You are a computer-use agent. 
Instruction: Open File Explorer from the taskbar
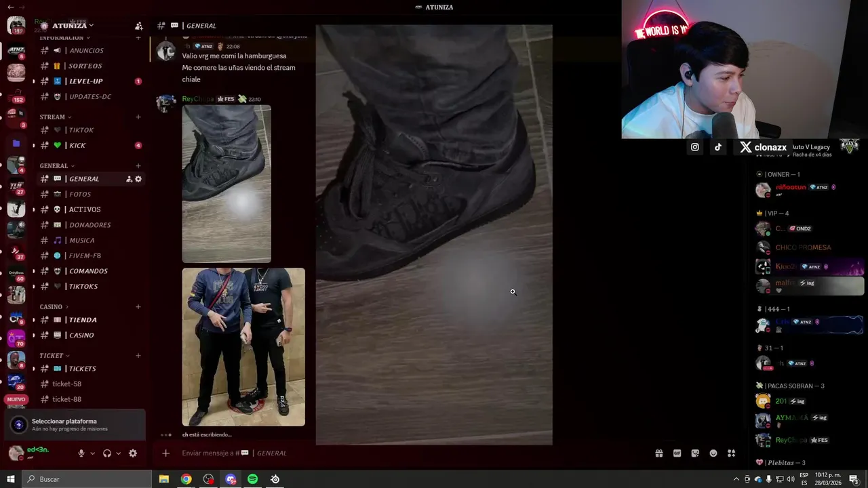coord(163,479)
